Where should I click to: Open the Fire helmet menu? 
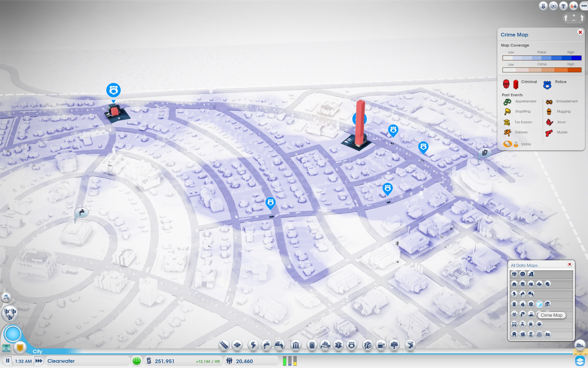coord(325,345)
